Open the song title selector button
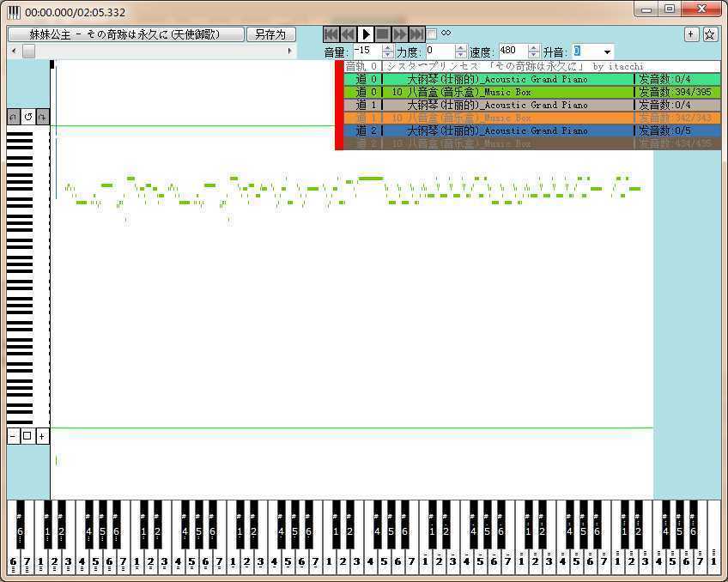 pos(126,34)
